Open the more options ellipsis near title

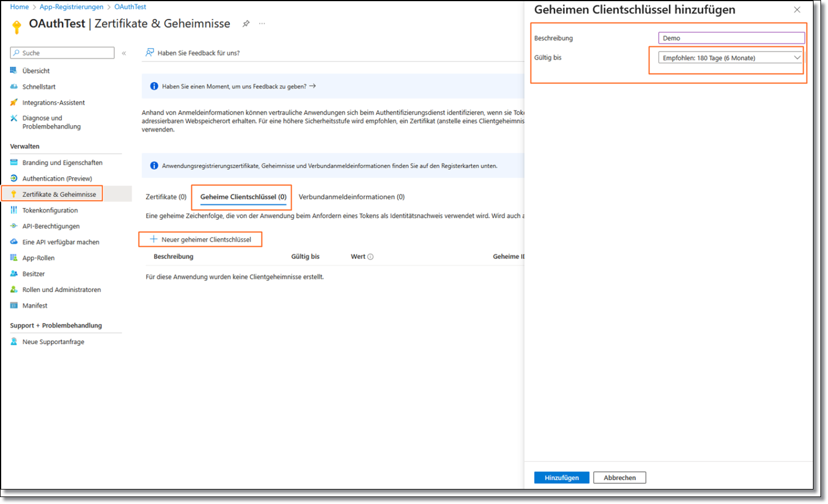(262, 24)
